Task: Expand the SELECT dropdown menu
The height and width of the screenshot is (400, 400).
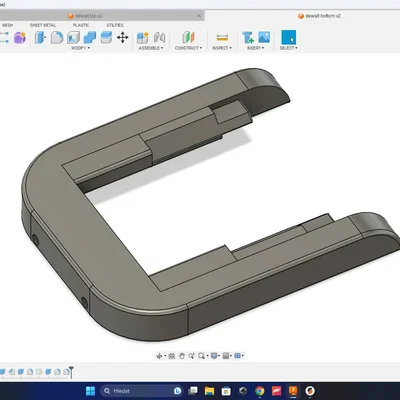Action: tap(289, 48)
